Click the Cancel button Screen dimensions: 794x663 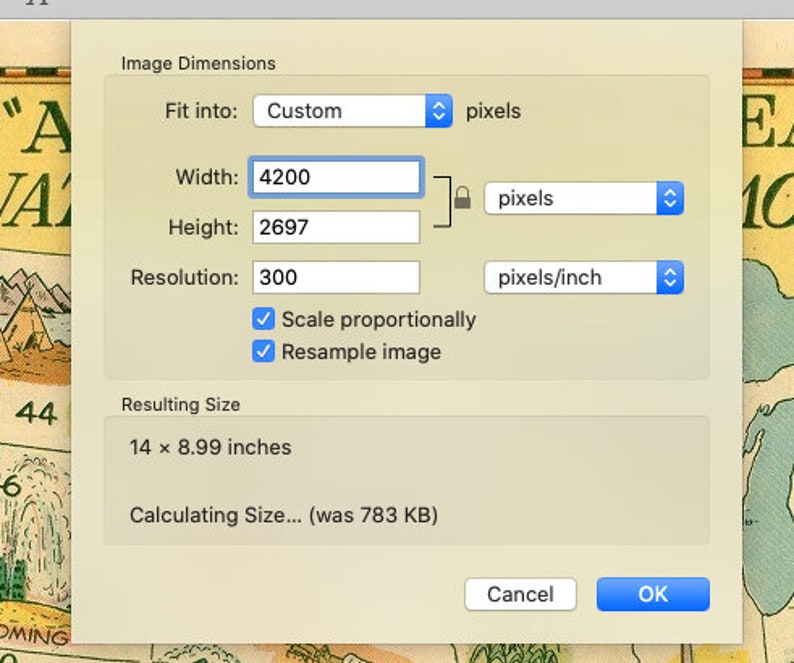[x=521, y=594]
